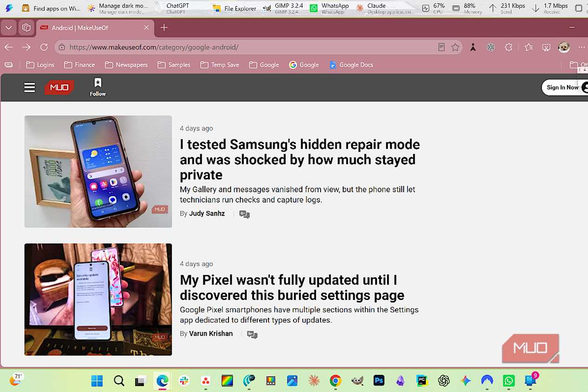This screenshot has height=392, width=588.
Task: Open the weather widget showing 71°
Action: [16, 379]
